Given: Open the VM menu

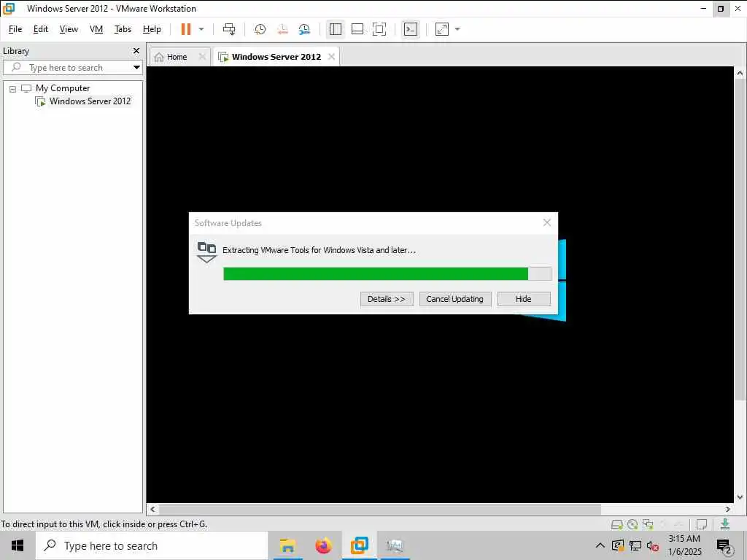Looking at the screenshot, I should click(x=96, y=29).
